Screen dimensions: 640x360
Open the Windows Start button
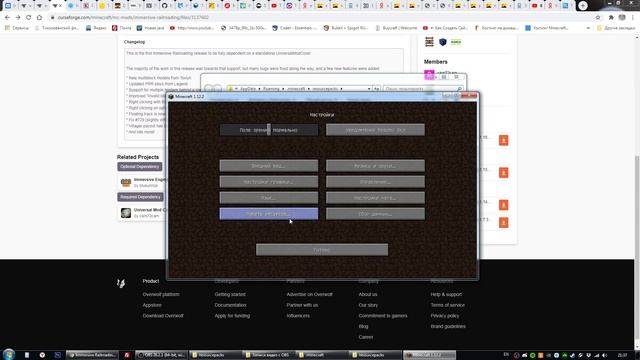click(x=9, y=354)
